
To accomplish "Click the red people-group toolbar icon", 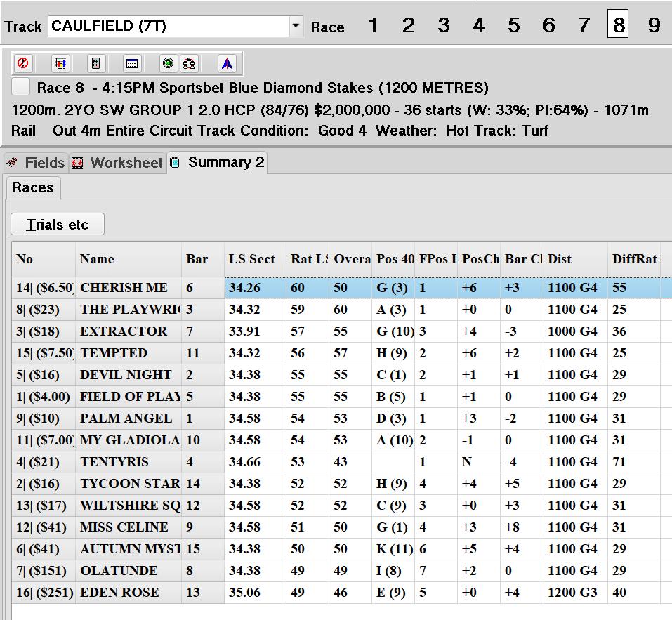I will click(x=189, y=64).
